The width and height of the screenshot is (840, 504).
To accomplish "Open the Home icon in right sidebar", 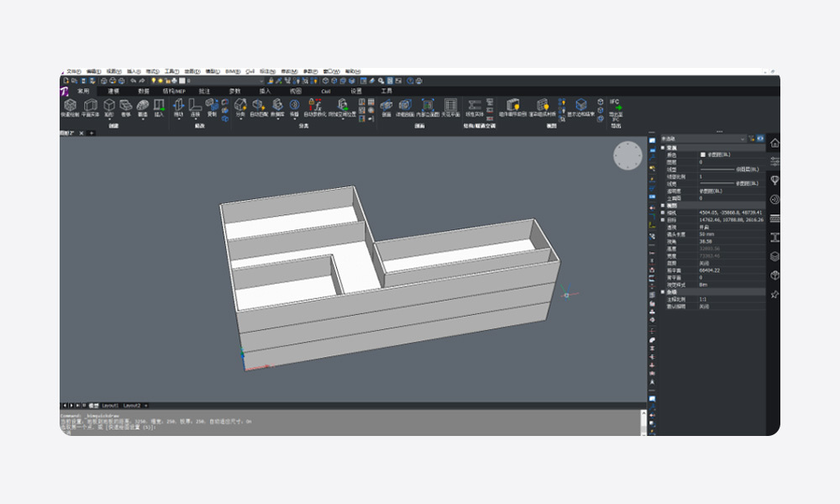I will coord(774,143).
